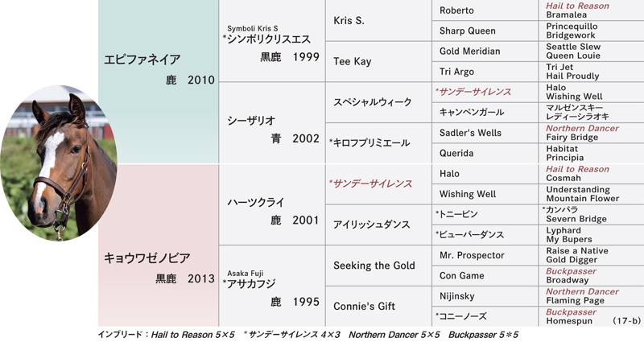Select dam キョウワゼノビア 2013 cell
Image resolution: width=644 pixels, height=342 pixels.
(x=158, y=245)
